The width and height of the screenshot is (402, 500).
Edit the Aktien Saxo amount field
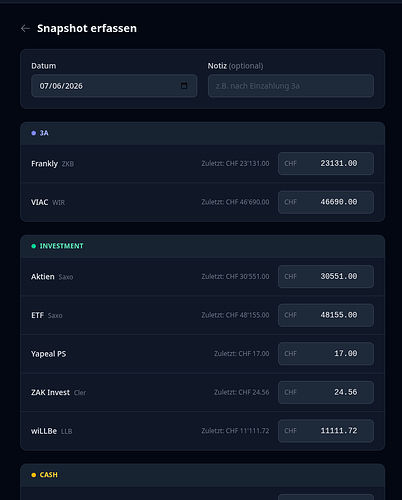(x=326, y=276)
